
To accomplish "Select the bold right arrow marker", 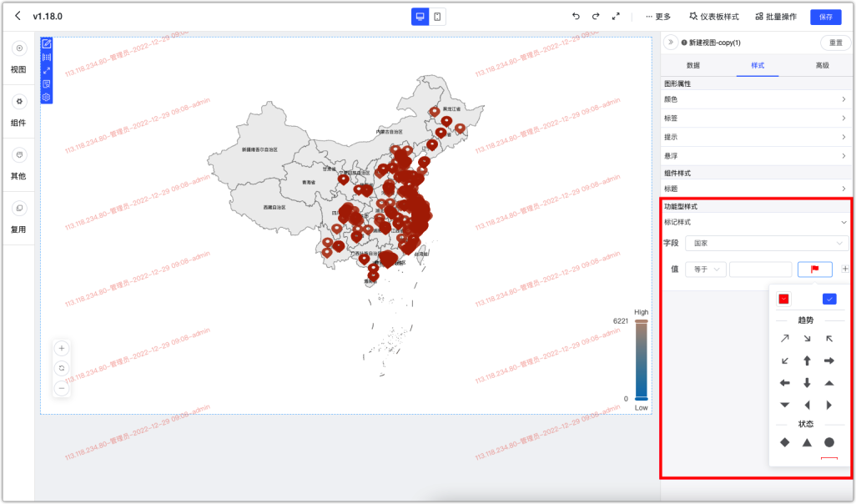I will pos(828,360).
